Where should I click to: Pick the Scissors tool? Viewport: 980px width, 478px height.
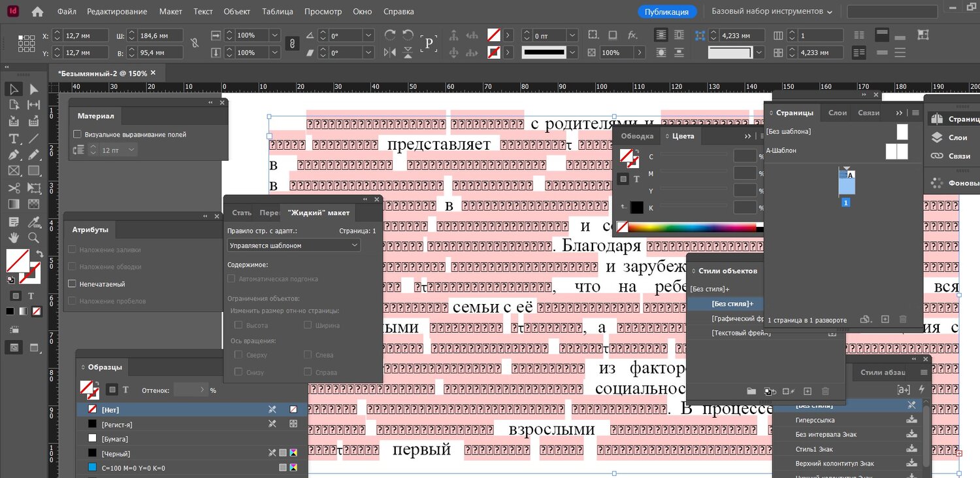(13, 188)
